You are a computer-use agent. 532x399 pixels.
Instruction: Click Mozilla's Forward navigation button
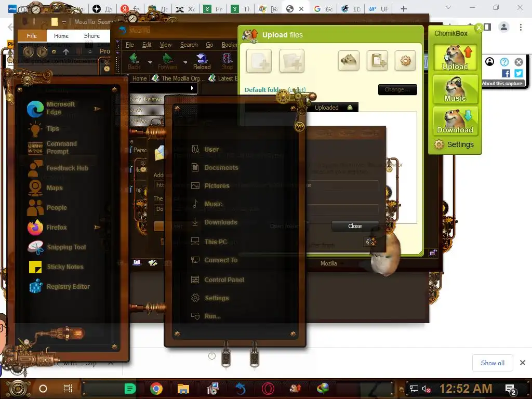pos(168,61)
